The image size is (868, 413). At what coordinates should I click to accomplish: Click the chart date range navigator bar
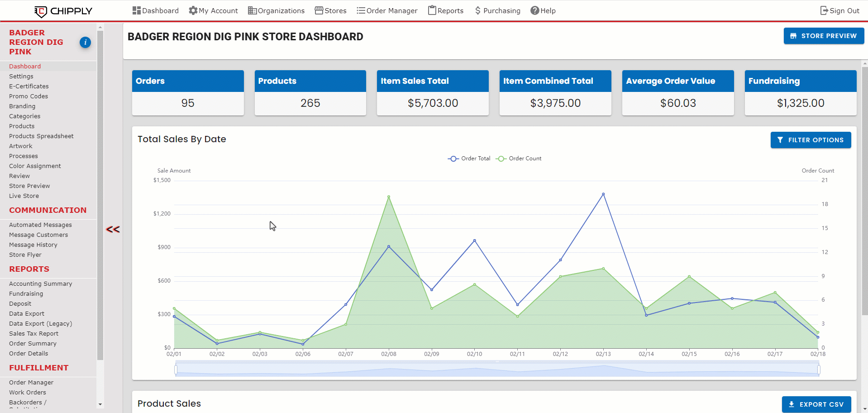point(497,369)
